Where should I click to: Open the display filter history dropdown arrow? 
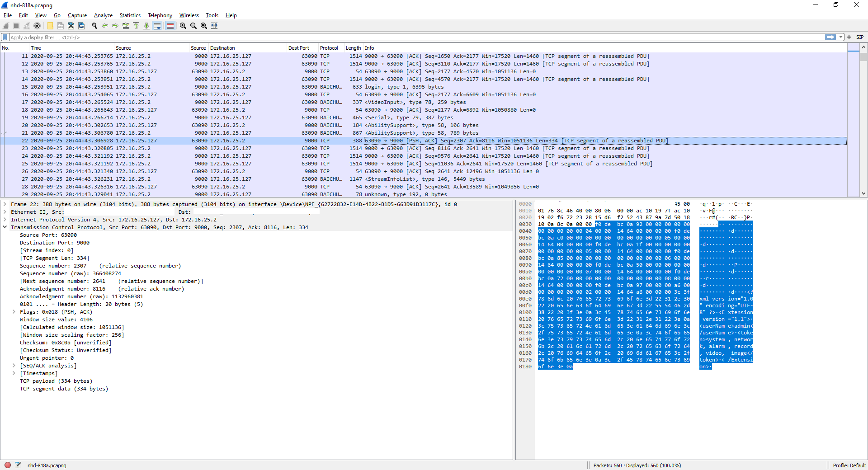[841, 37]
